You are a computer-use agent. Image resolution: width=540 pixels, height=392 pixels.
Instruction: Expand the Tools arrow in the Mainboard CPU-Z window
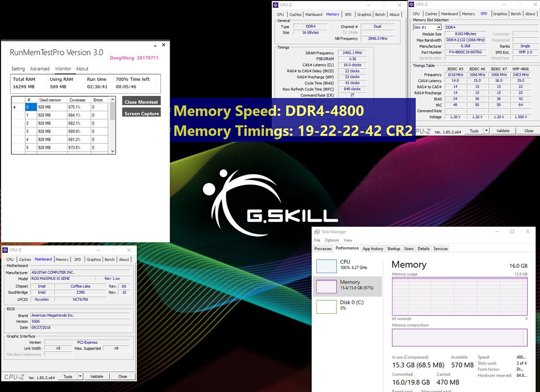point(80,377)
